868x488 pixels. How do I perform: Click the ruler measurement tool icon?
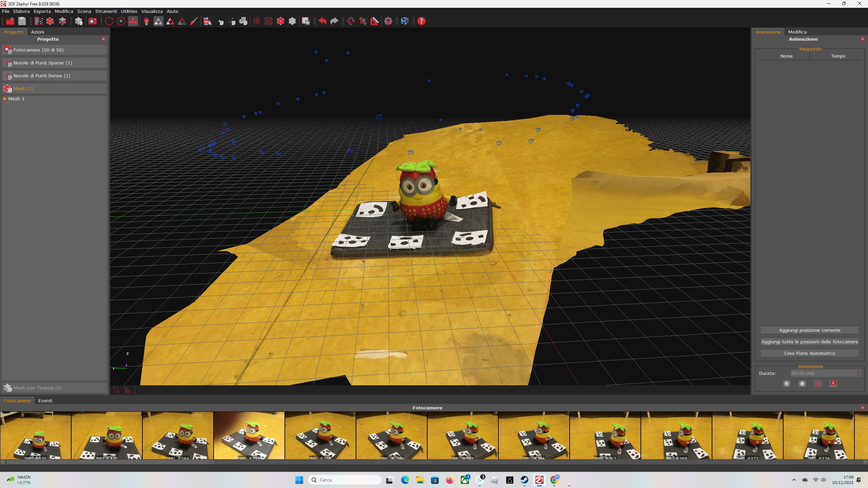(374, 21)
